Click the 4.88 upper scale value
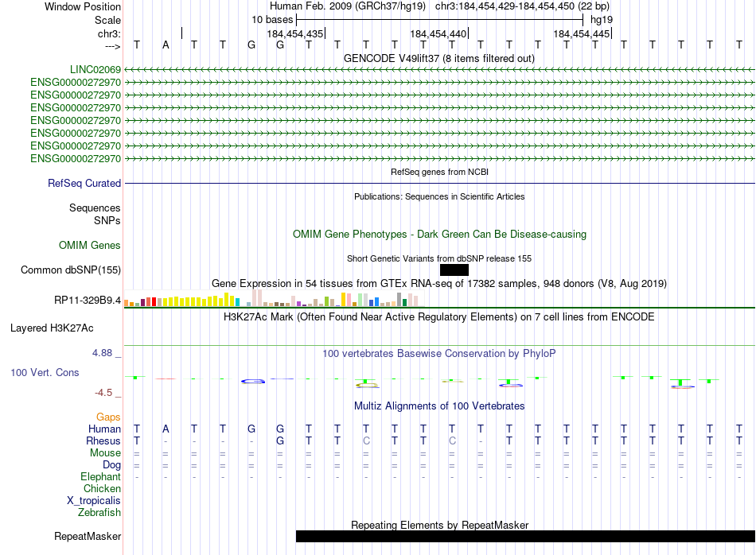 pos(102,353)
